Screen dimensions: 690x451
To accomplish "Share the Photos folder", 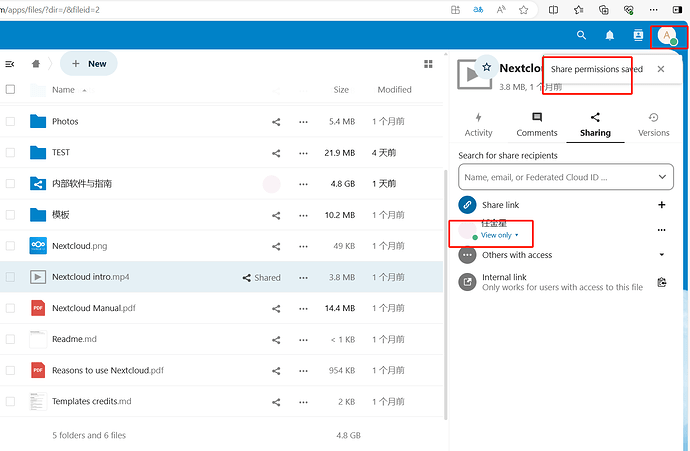I will pyautogui.click(x=276, y=122).
